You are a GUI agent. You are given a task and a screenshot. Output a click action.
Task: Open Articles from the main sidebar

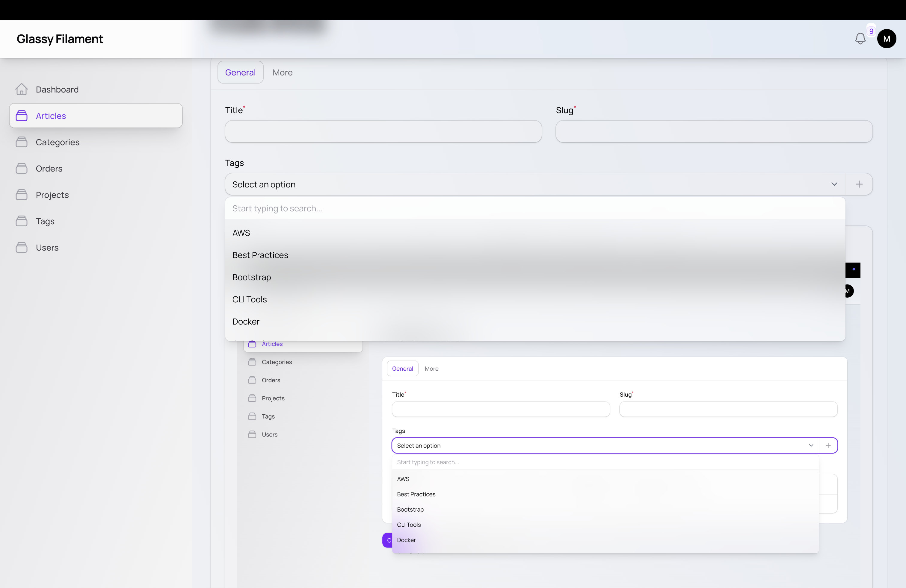(x=96, y=116)
